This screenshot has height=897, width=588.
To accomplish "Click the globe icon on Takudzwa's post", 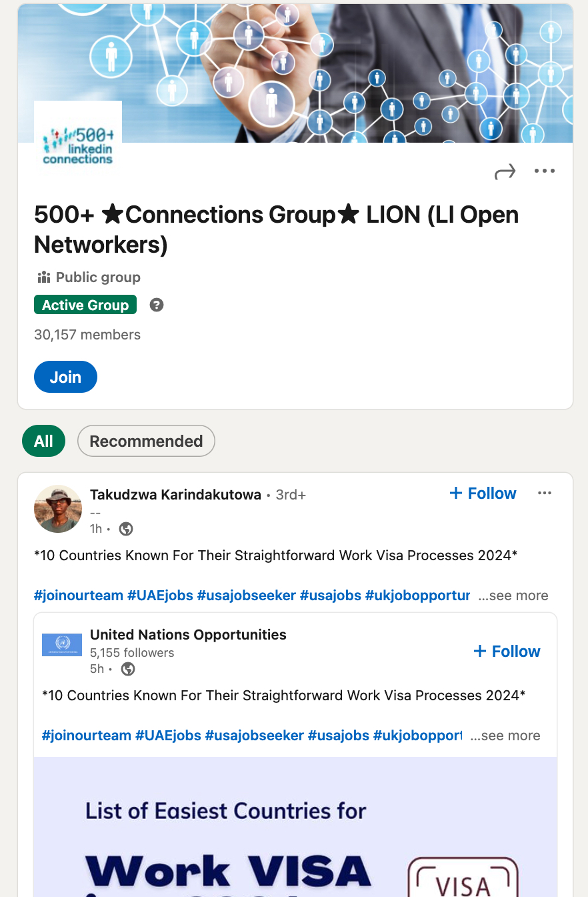I will pyautogui.click(x=126, y=529).
